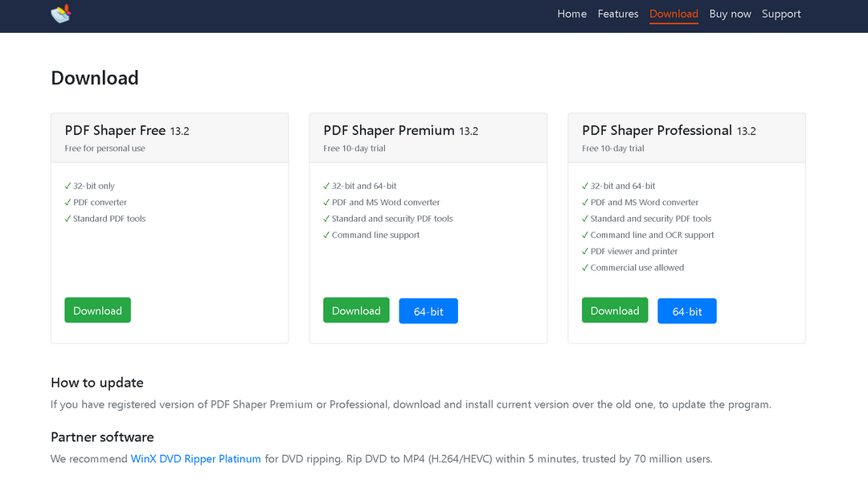Viewport: 868px width, 484px height.
Task: Click the checkmark beside 'PDF viewer and printer'
Action: (x=585, y=251)
